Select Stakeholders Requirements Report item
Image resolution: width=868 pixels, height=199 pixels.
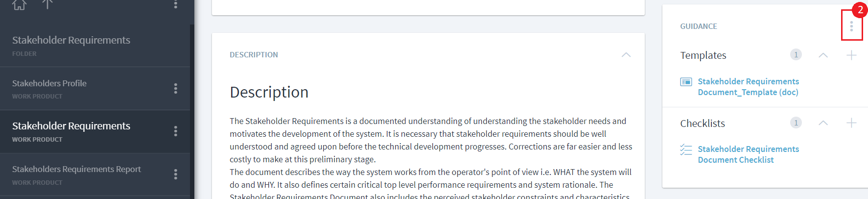tap(76, 170)
